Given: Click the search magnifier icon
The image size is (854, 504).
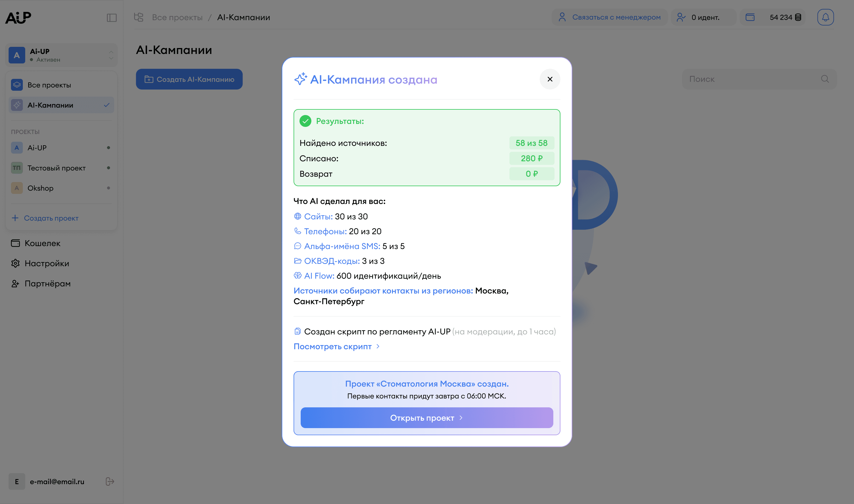Looking at the screenshot, I should [825, 79].
